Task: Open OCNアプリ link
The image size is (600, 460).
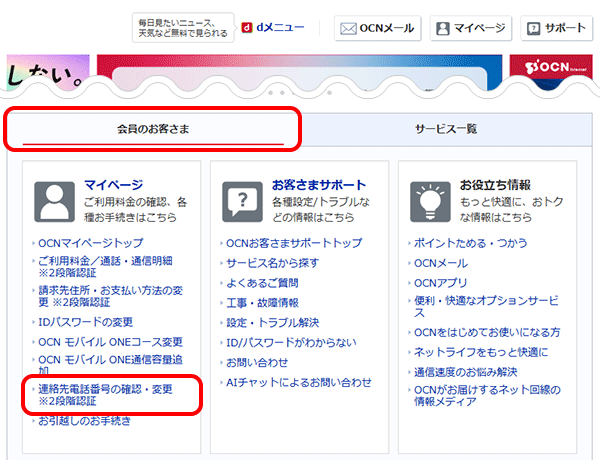Action: pyautogui.click(x=444, y=282)
